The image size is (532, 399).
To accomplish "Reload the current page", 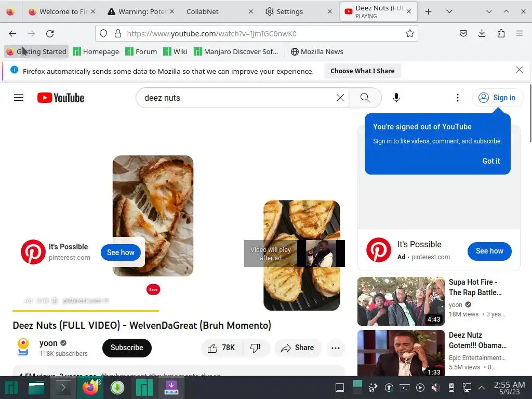I will pos(50,34).
